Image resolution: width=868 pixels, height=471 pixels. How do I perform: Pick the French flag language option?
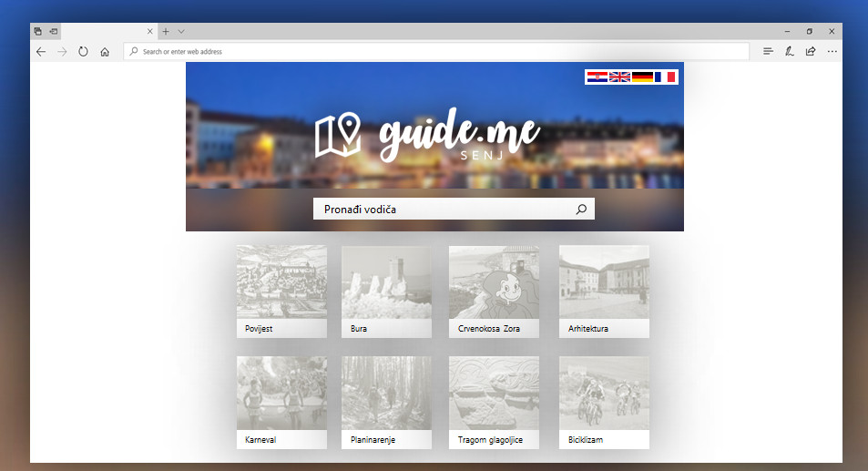665,77
